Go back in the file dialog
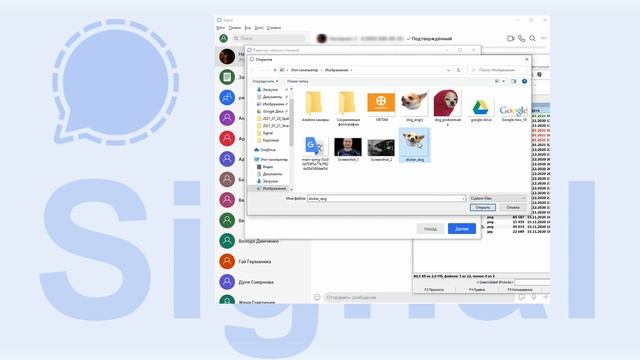The image size is (640, 360). click(253, 70)
